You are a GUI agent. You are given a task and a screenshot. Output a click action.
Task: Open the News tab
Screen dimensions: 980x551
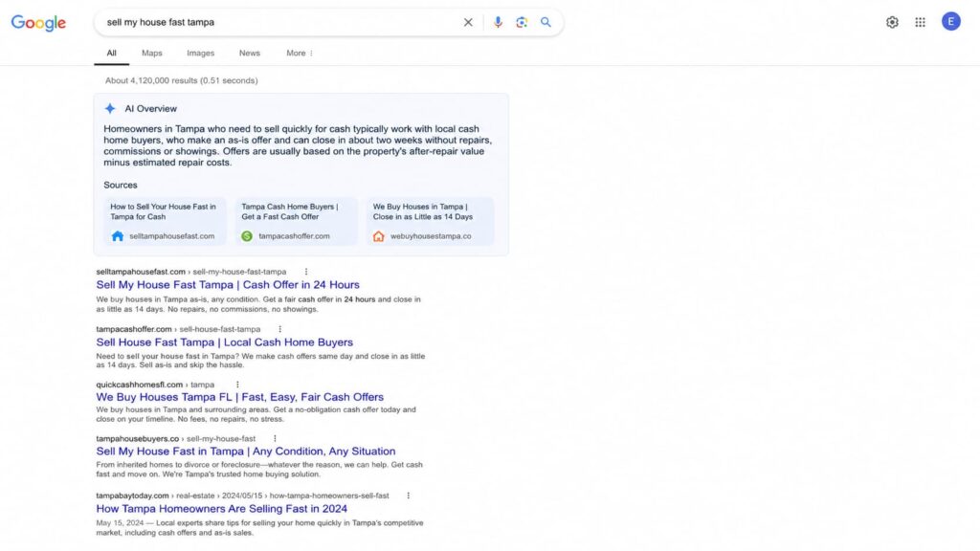(x=250, y=54)
